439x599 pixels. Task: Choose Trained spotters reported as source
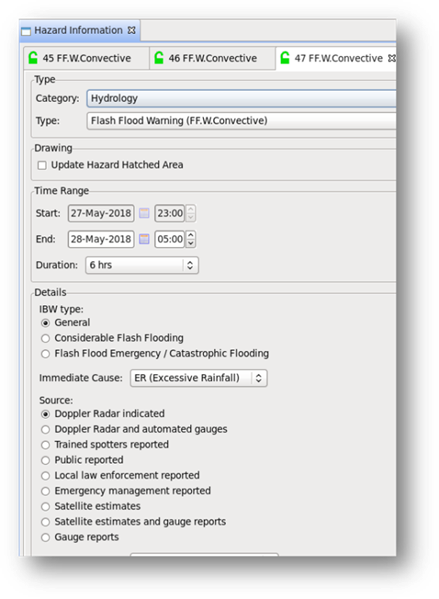(45, 445)
